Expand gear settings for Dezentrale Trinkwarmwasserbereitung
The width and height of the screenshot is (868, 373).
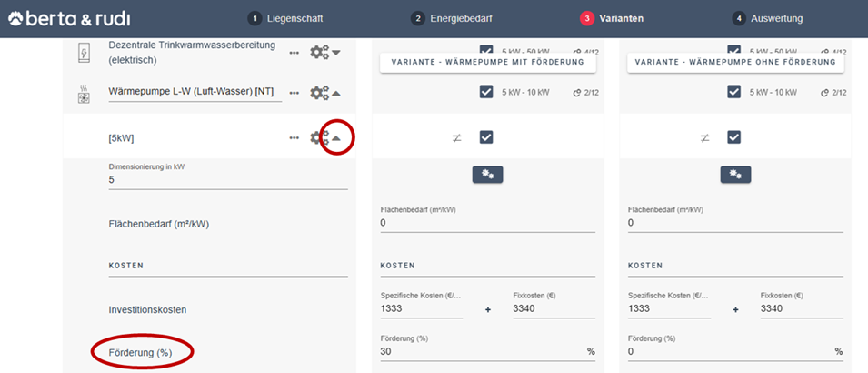[324, 53]
